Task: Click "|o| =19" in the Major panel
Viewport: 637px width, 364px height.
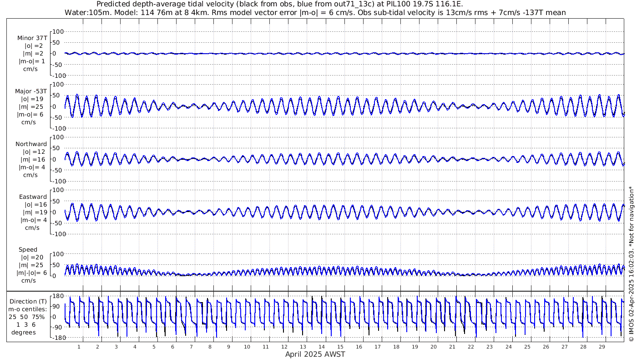Action: (x=32, y=99)
